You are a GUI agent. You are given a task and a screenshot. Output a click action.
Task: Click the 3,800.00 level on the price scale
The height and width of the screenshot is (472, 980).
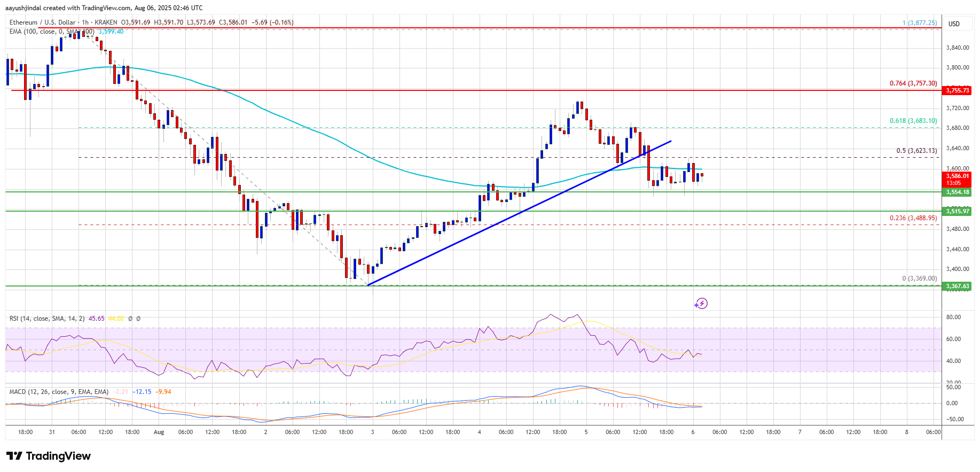point(957,68)
